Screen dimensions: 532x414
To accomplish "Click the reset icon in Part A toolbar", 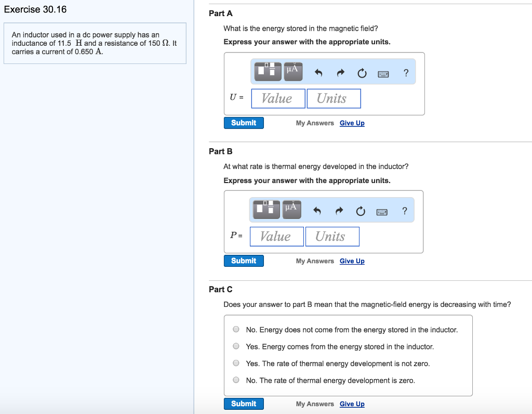I will pyautogui.click(x=362, y=74).
